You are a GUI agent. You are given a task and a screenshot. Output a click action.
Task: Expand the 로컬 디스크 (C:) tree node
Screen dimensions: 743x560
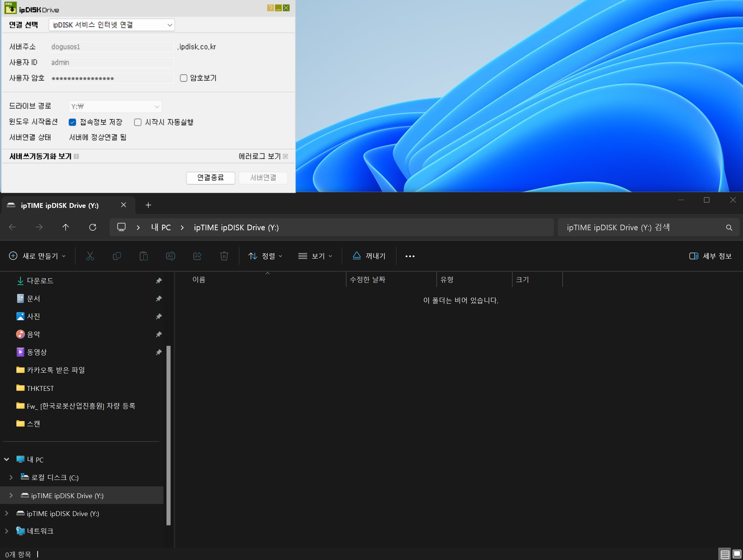11,477
